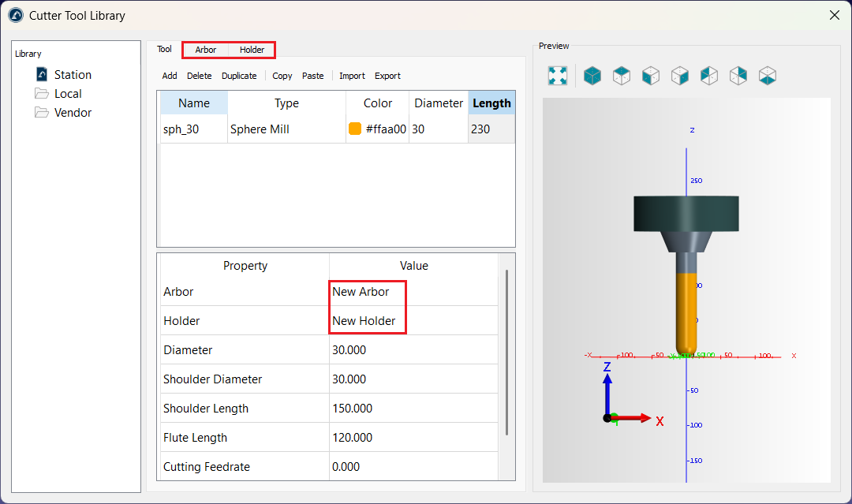Viewport: 852px width, 504px height.
Task: Click Paste in the tool toolbar
Action: (x=313, y=76)
